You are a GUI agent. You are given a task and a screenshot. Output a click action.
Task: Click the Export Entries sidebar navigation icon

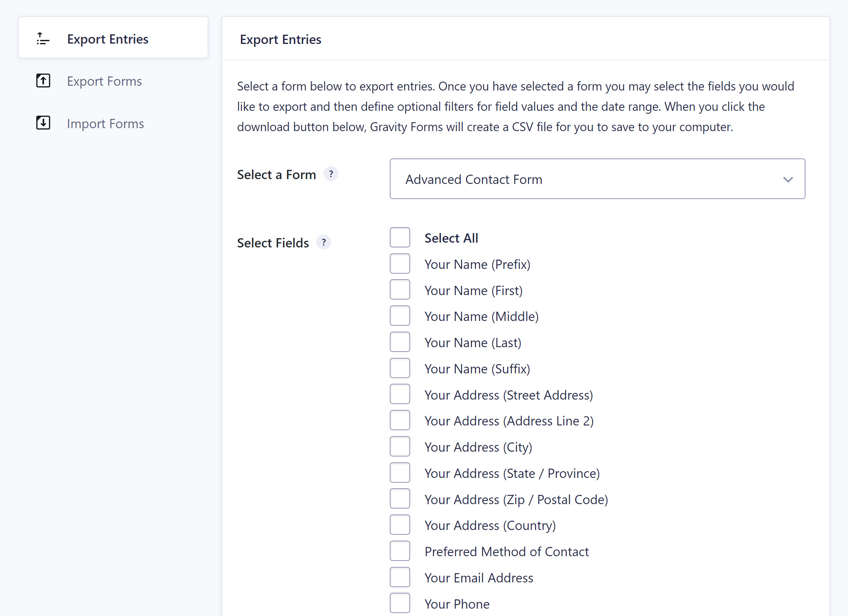pos(42,38)
